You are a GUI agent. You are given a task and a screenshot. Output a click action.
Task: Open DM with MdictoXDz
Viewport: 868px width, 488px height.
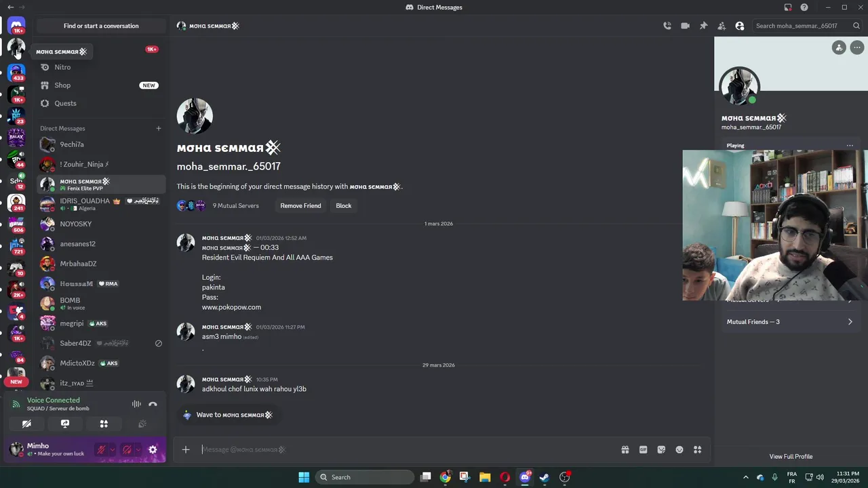pos(101,363)
